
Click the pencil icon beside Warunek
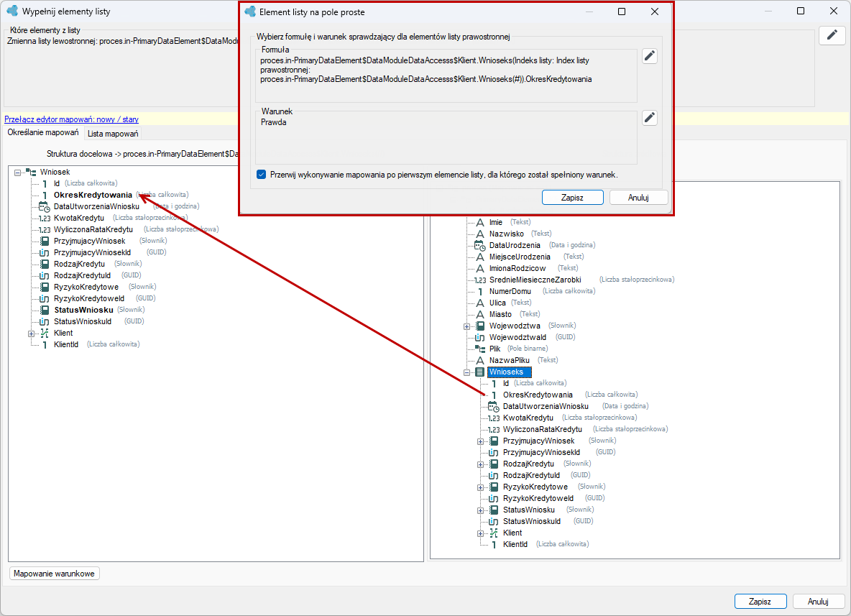click(x=650, y=118)
